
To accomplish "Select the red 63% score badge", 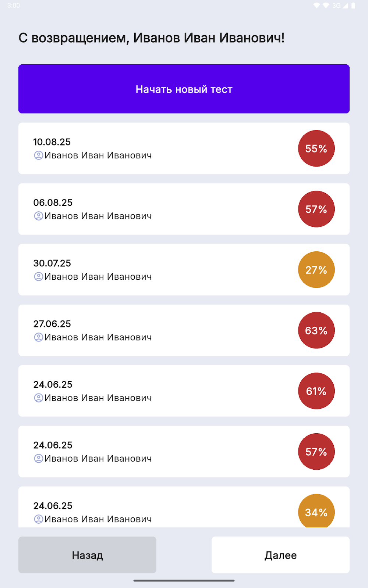I will (x=316, y=330).
